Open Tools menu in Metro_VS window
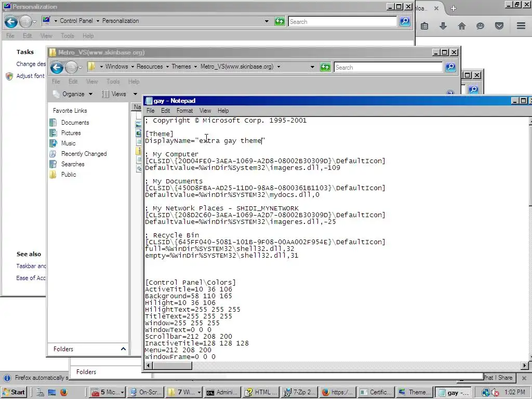Screen dimensions: 532x399 tap(113, 82)
